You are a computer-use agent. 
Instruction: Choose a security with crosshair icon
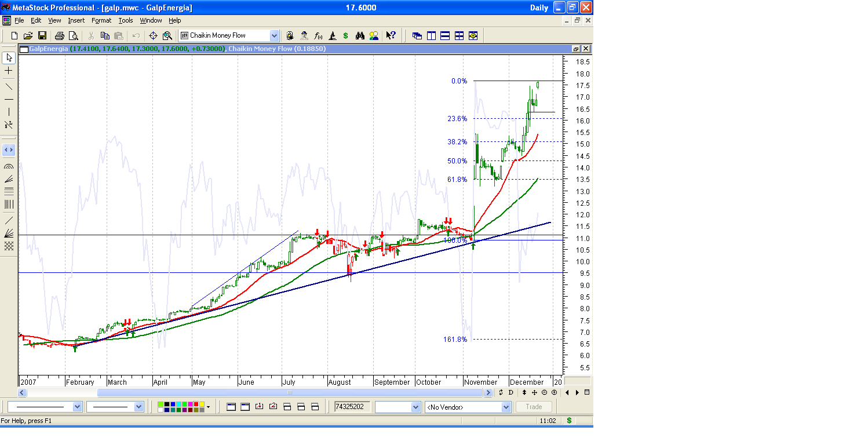(153, 35)
